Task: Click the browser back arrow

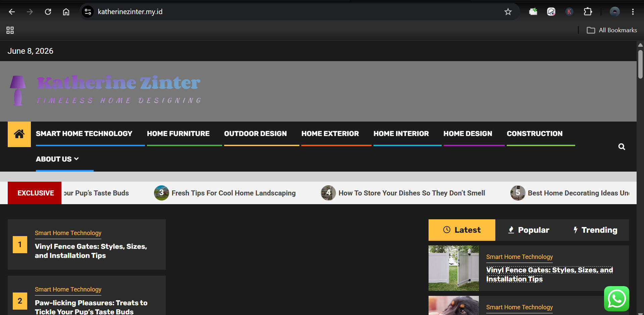Action: [x=12, y=12]
